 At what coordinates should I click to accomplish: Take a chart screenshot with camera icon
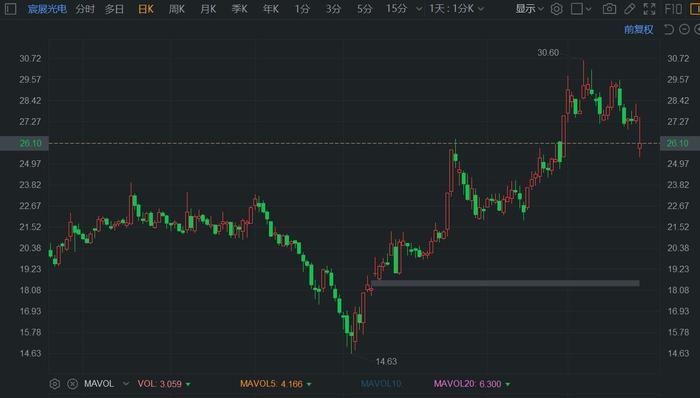(609, 8)
